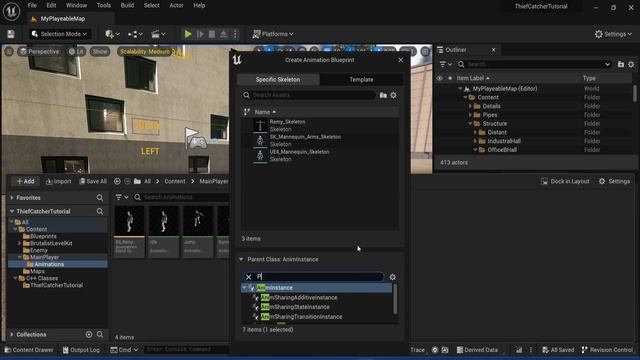Open the Lit view mode button
640x360 pixels.
[x=76, y=51]
